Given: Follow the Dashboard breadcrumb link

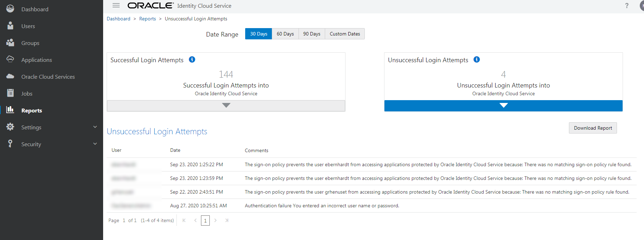Looking at the screenshot, I should click(x=119, y=19).
